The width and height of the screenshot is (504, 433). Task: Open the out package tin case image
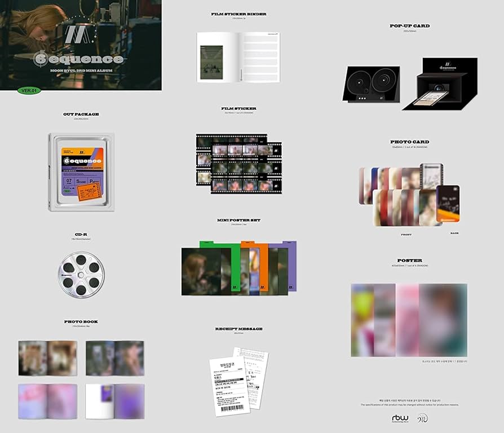click(x=81, y=172)
